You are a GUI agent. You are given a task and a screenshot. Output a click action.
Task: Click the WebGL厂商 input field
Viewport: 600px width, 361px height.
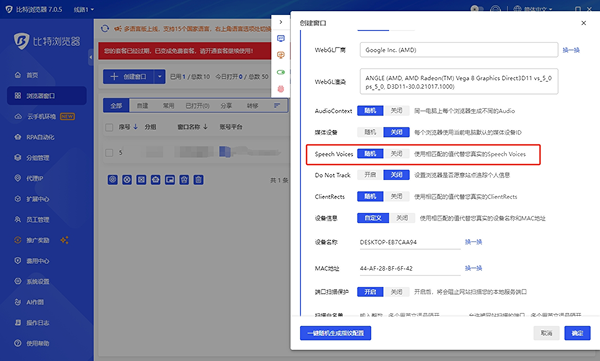(459, 50)
